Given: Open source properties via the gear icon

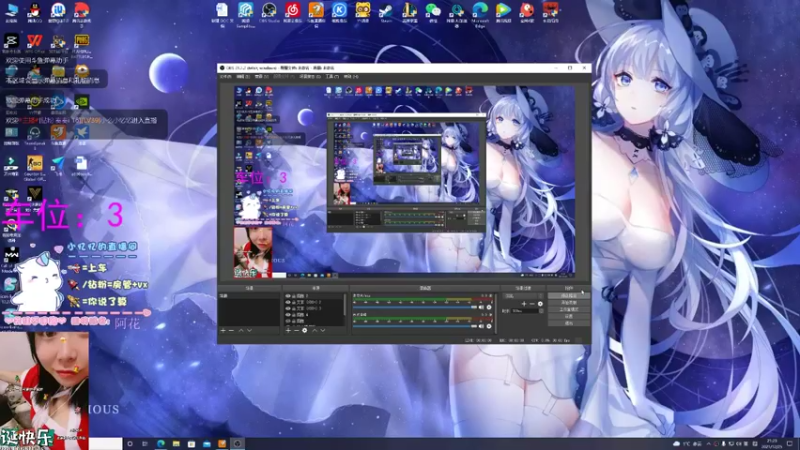Looking at the screenshot, I should click(305, 331).
